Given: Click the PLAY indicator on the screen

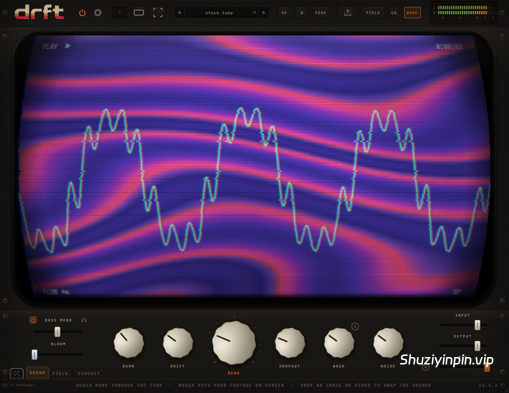Looking at the screenshot, I should (56, 46).
